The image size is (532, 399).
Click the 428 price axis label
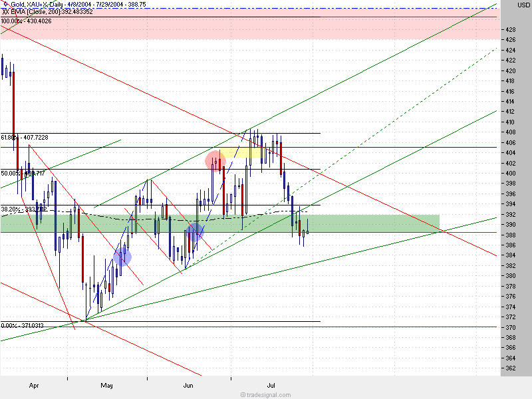click(510, 30)
